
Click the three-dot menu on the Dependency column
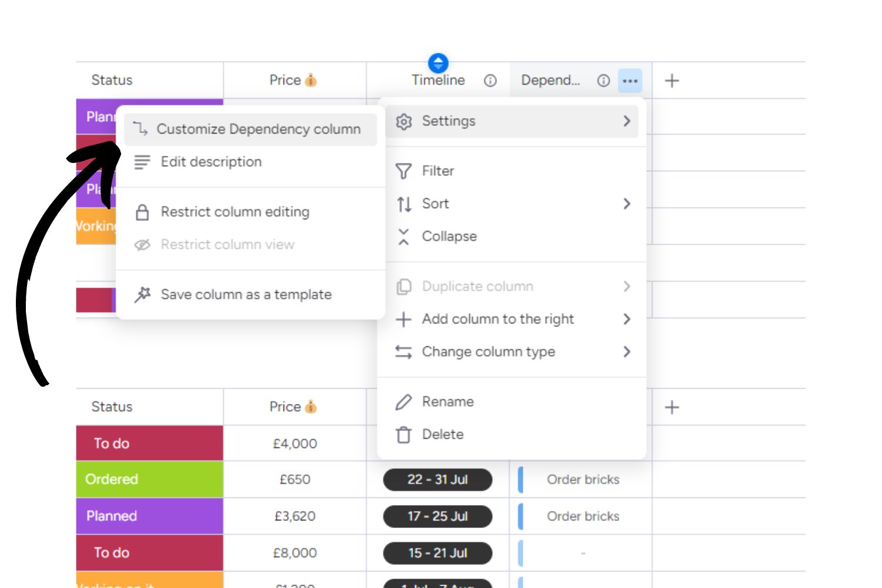tap(630, 81)
